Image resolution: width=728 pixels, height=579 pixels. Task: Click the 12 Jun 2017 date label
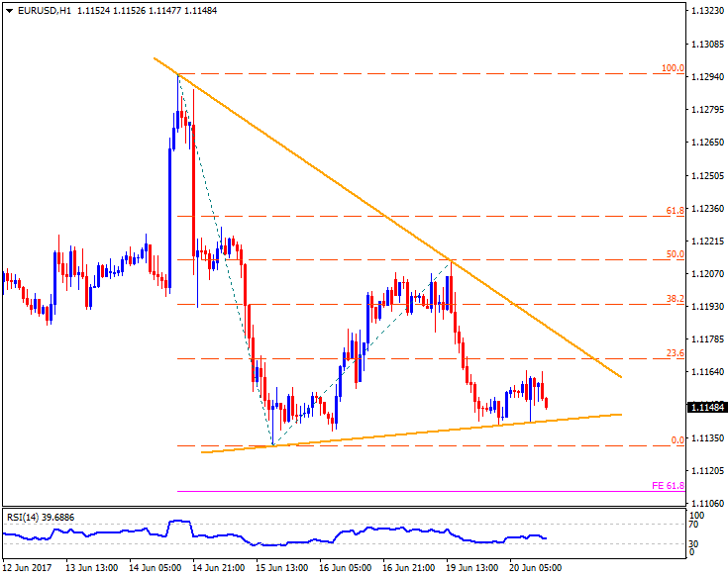coord(27,568)
